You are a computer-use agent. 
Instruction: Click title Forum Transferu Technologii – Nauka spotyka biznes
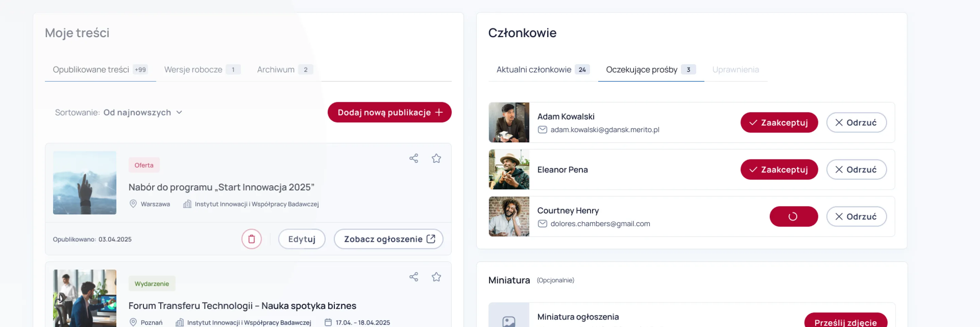[242, 306]
